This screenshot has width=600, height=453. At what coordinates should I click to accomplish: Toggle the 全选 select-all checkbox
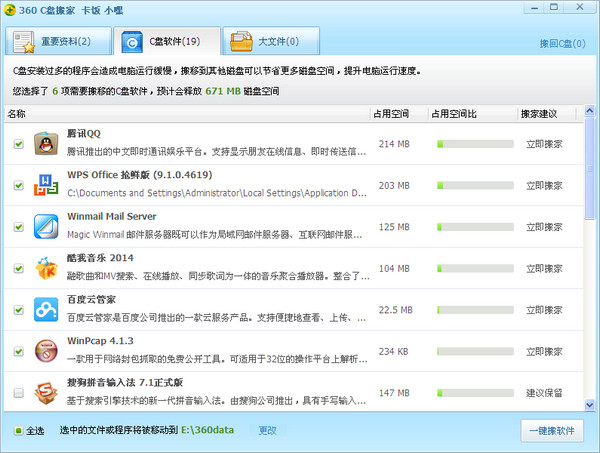[19, 431]
